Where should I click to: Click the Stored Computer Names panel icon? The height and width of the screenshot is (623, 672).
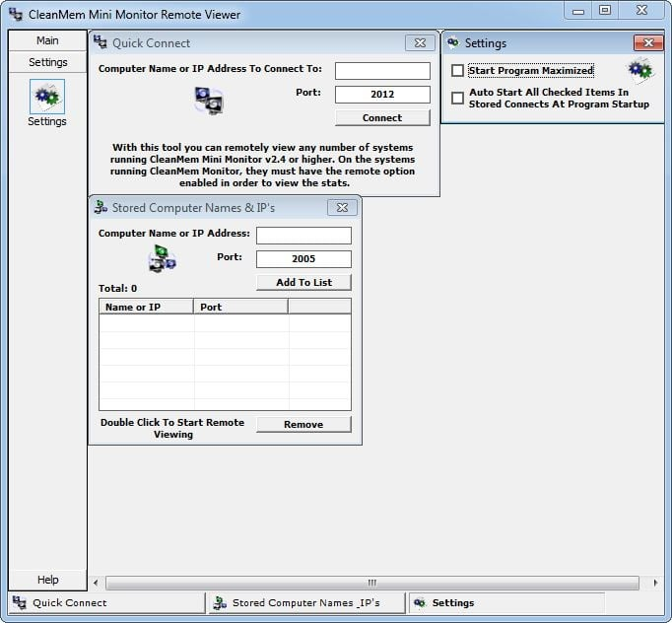coord(162,258)
